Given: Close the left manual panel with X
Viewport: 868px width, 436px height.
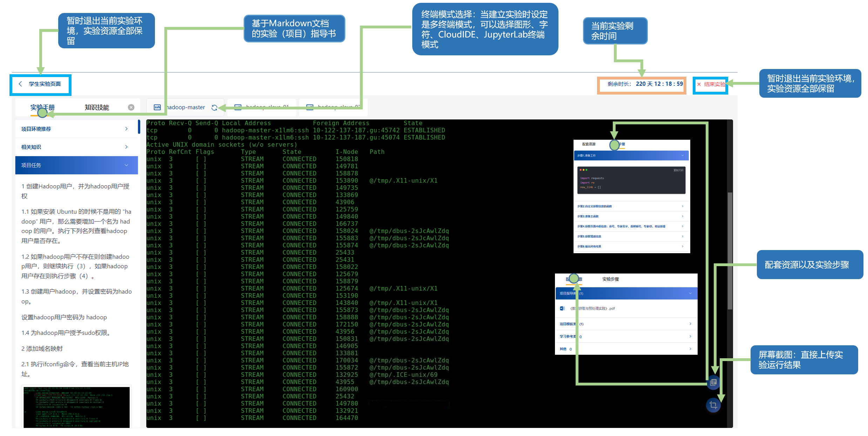Looking at the screenshot, I should (x=131, y=108).
